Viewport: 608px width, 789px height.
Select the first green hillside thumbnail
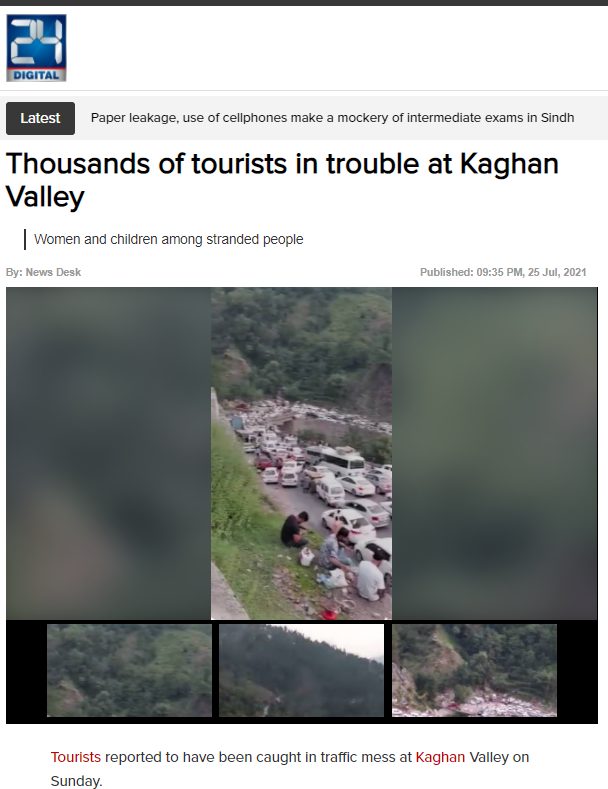pyautogui.click(x=129, y=670)
